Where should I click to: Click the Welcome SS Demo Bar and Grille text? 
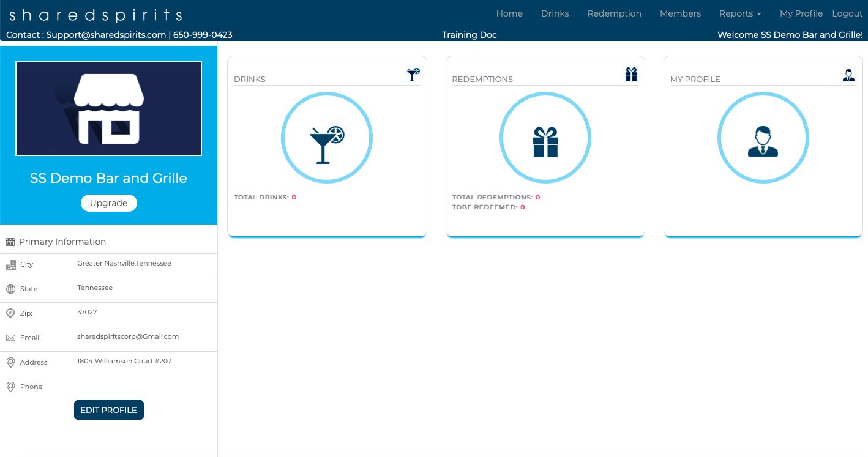790,35
